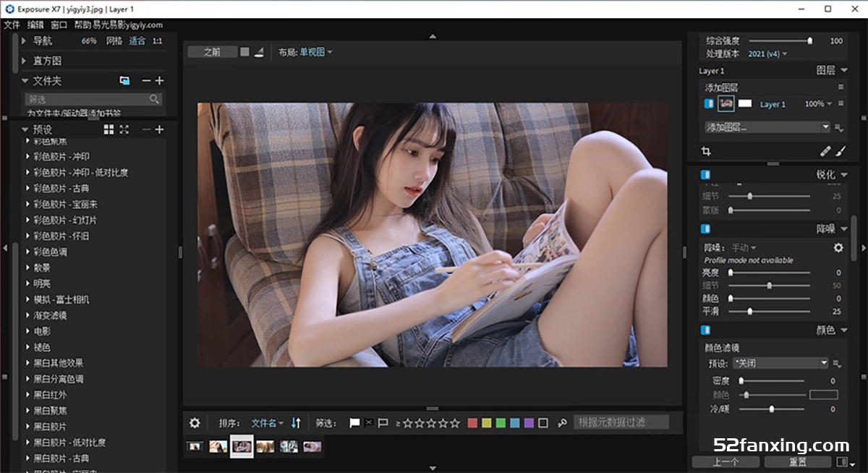Click the metadata filter magnifier icon
868x473 pixels.
[x=562, y=423]
